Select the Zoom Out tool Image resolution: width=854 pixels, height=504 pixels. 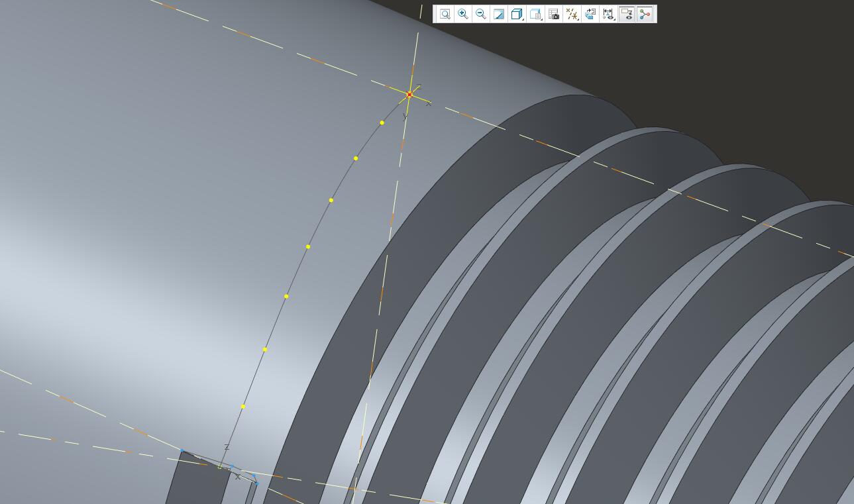(481, 14)
